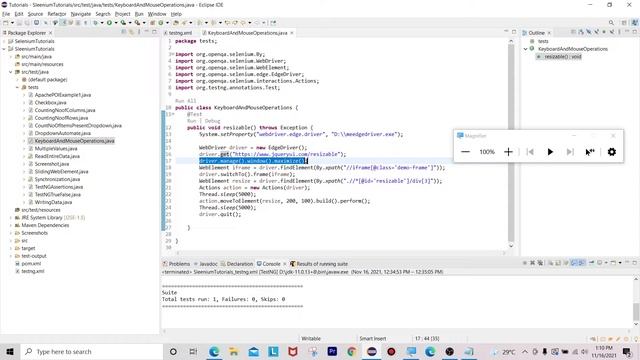Select Screenshot.java in Package Explorer

pyautogui.click(x=52, y=164)
